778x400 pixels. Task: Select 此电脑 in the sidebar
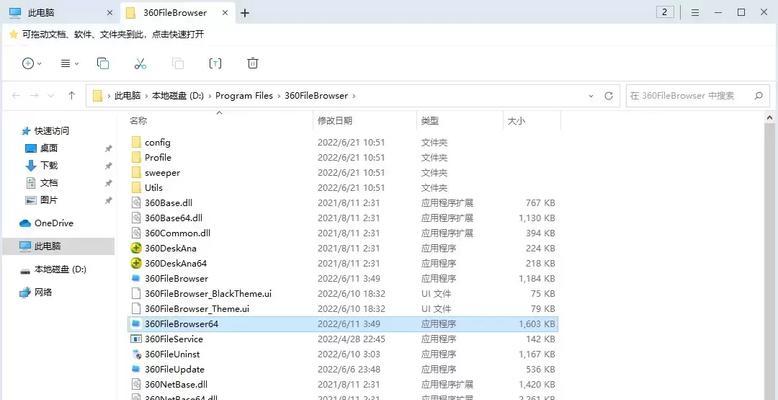click(59, 246)
